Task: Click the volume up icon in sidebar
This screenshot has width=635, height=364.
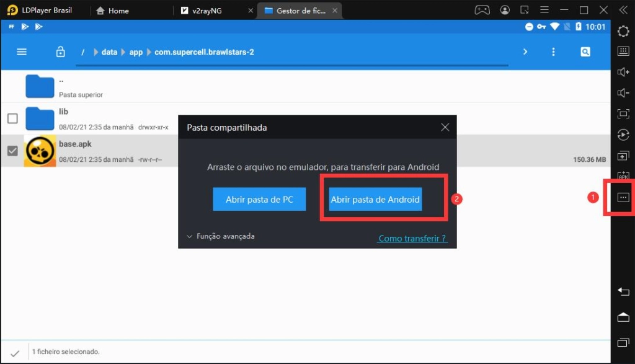Action: (623, 73)
